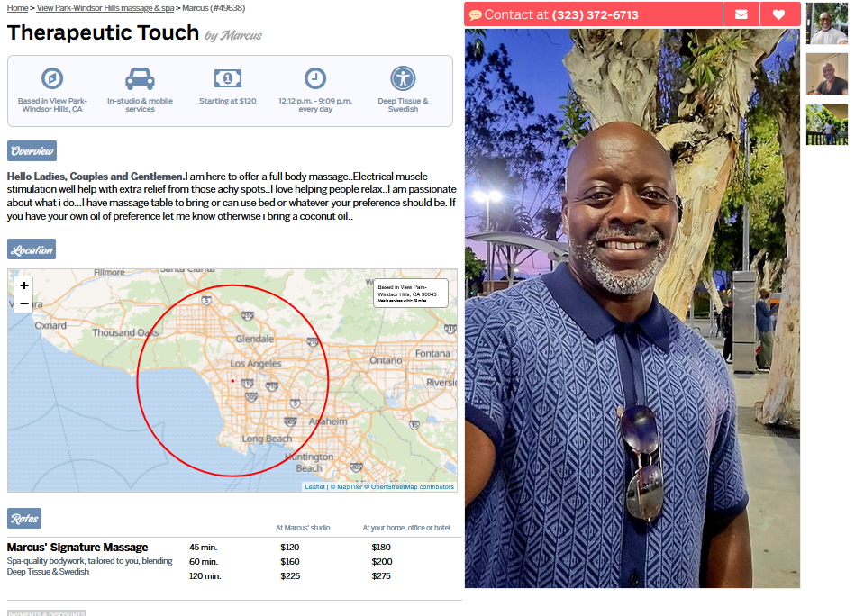
Task: Click the $120 studio rate
Action: [290, 548]
